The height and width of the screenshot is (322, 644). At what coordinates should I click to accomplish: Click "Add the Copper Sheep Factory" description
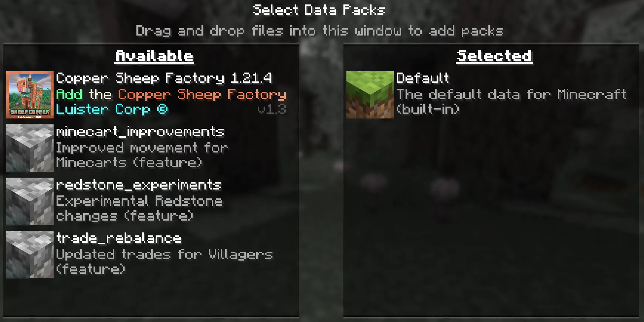click(x=171, y=95)
